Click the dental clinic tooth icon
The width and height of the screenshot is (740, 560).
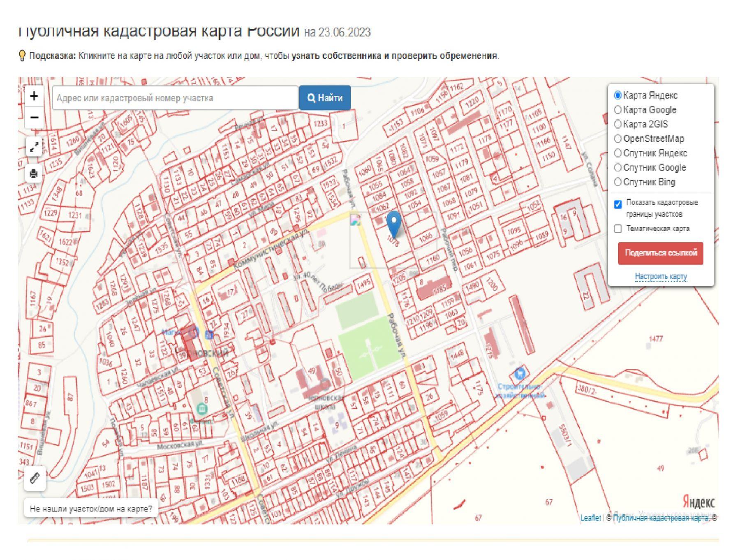(x=520, y=374)
